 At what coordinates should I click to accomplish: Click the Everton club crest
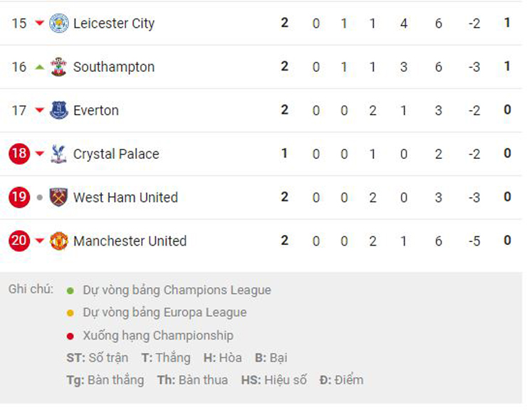(x=58, y=110)
